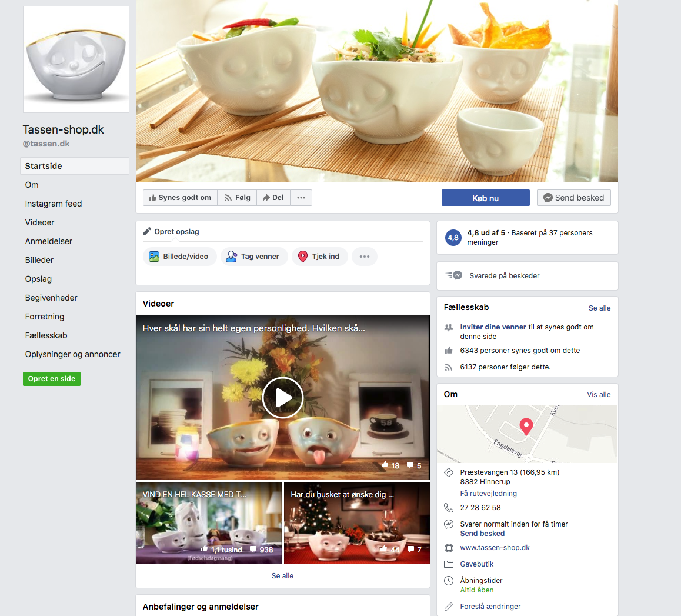Open Messenger via the Send besked button

(573, 198)
